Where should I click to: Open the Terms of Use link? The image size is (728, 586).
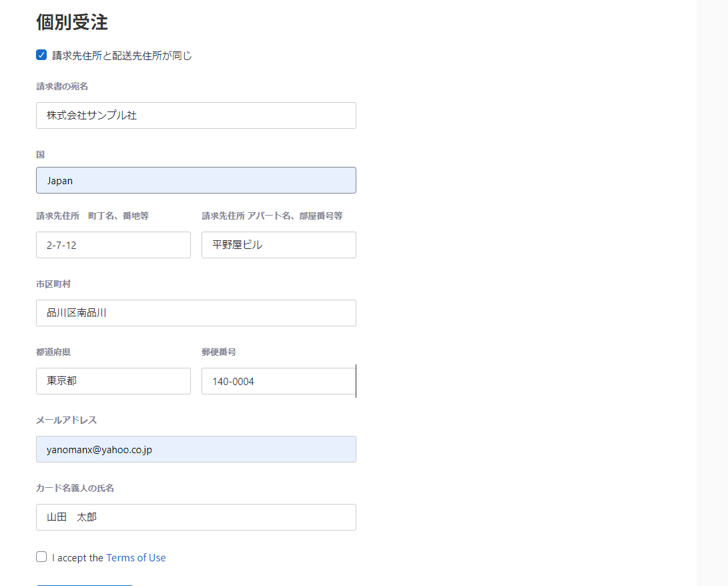point(136,558)
